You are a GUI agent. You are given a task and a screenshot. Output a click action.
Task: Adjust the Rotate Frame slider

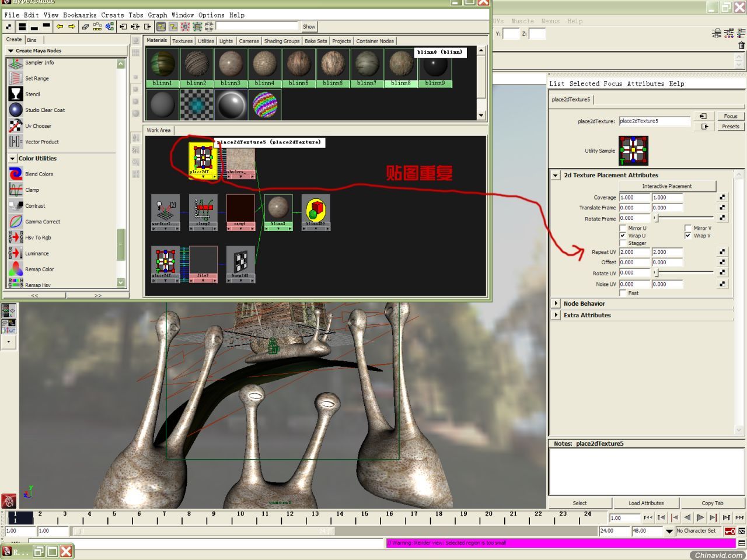pos(683,218)
